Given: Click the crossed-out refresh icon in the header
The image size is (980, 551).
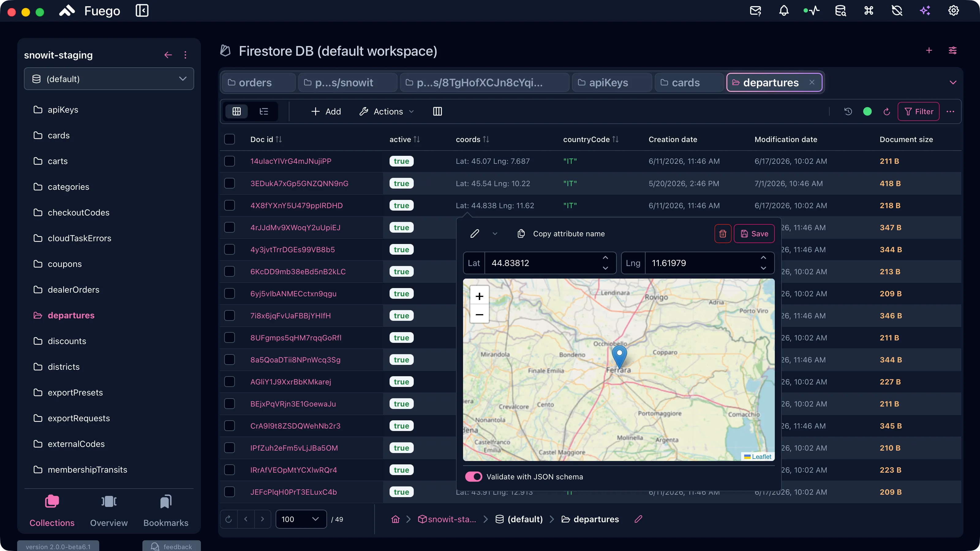Looking at the screenshot, I should pyautogui.click(x=897, y=11).
